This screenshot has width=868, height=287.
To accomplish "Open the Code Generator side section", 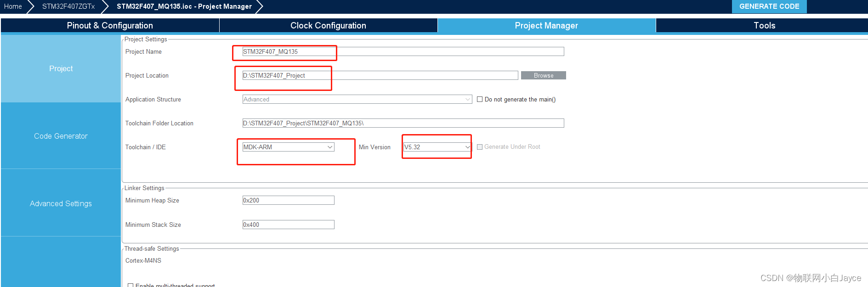I will click(61, 136).
